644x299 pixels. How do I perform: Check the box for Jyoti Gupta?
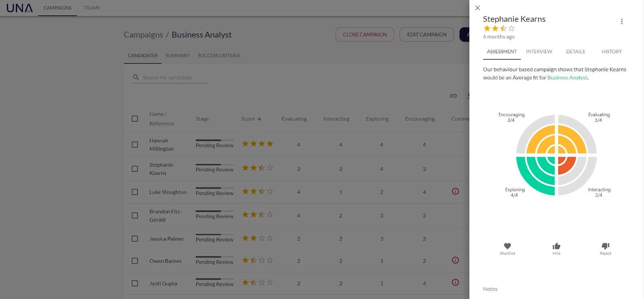[135, 283]
